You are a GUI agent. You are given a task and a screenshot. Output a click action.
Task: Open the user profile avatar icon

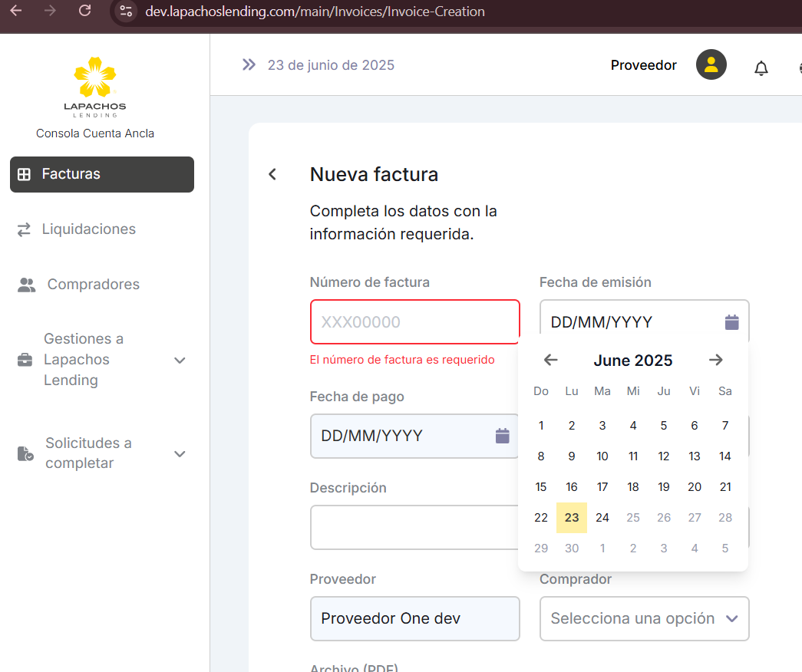pos(711,64)
